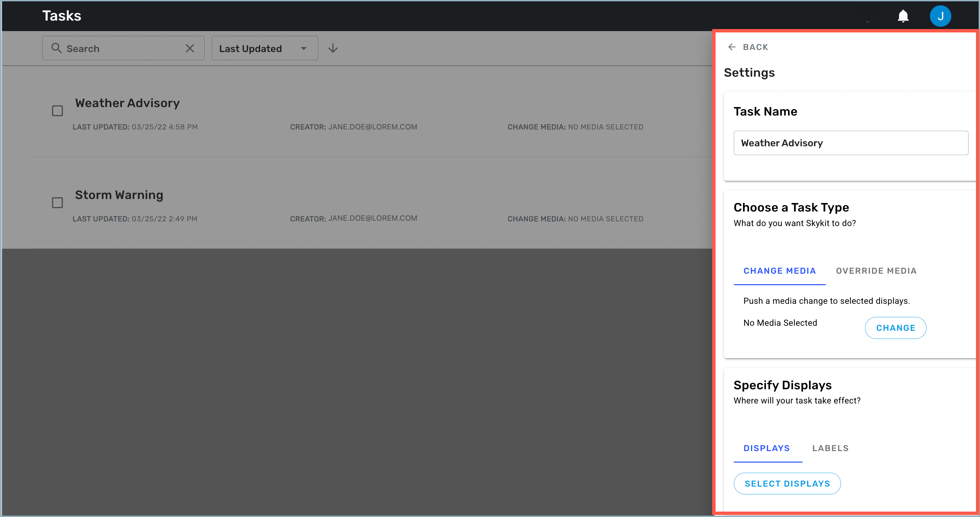
Task: Click Weather Advisory's No Media Selected status
Action: pos(606,127)
